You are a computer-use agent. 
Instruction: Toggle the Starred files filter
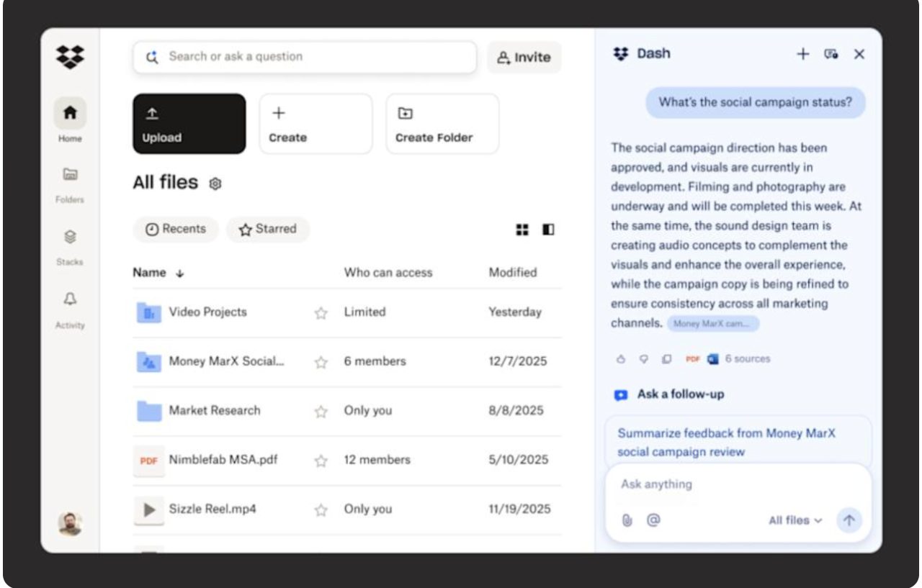coord(268,229)
